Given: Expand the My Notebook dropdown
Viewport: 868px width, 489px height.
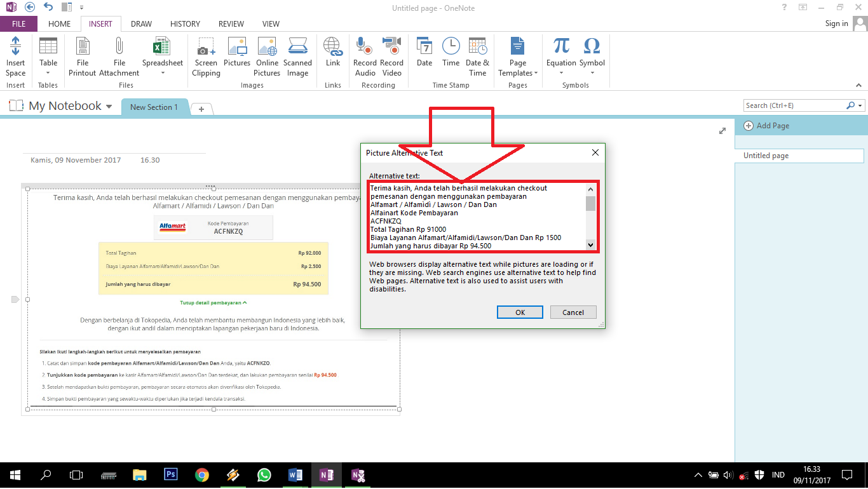Looking at the screenshot, I should click(x=109, y=107).
